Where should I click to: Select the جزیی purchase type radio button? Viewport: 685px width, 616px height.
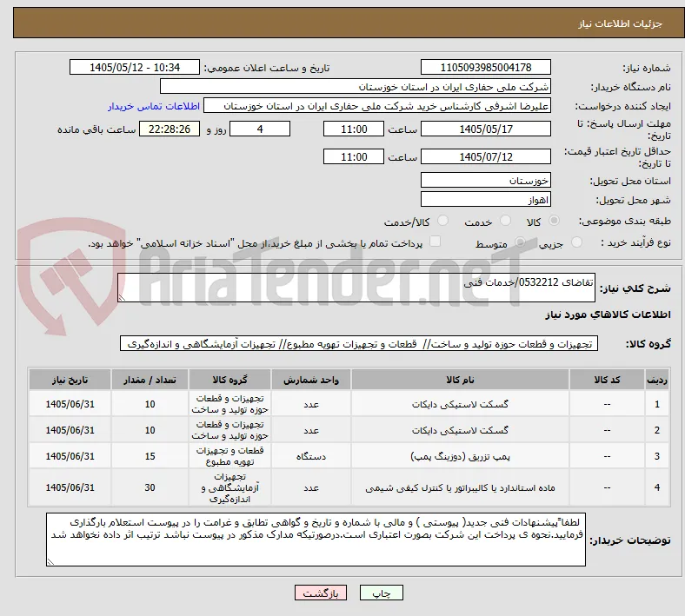[x=576, y=242]
